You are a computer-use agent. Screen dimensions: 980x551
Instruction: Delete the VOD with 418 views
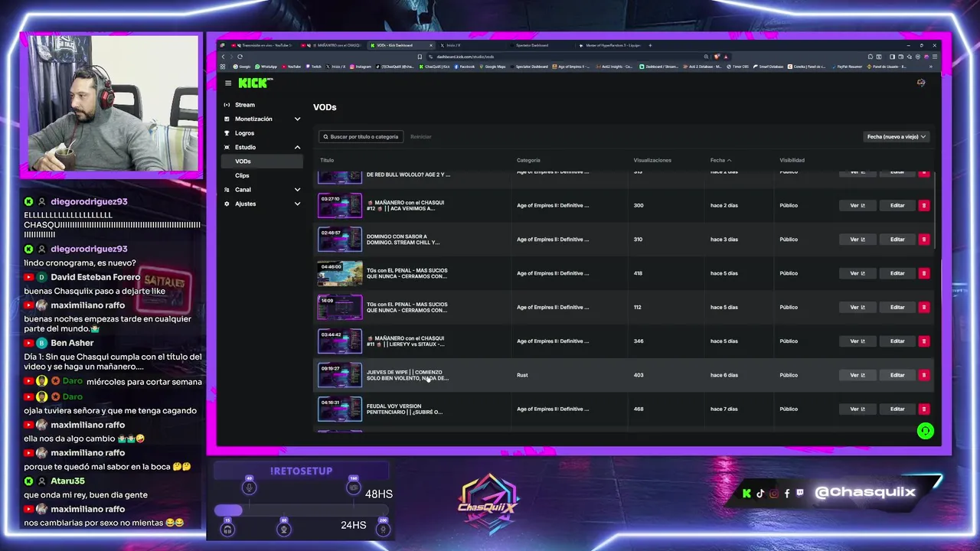click(x=923, y=273)
